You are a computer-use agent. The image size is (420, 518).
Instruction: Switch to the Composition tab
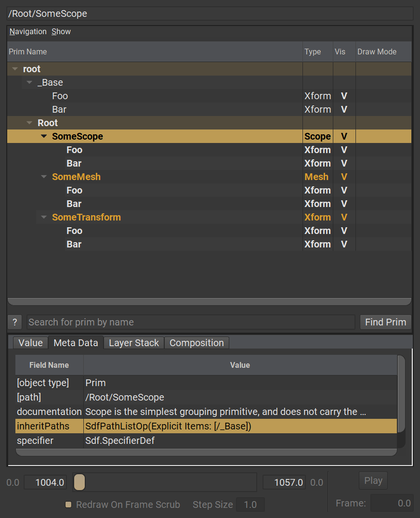pos(197,343)
